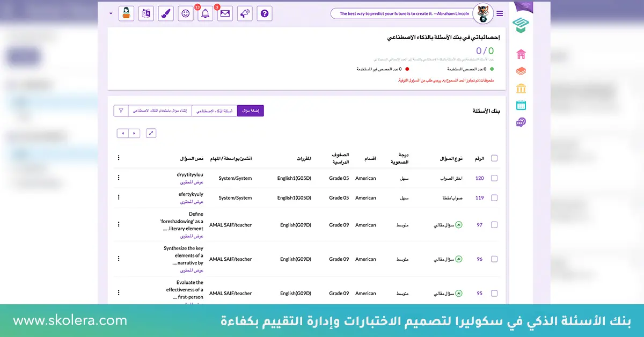Click 'عرض المحتوى' link for efertykyuly
This screenshot has height=337, width=644.
click(x=192, y=202)
